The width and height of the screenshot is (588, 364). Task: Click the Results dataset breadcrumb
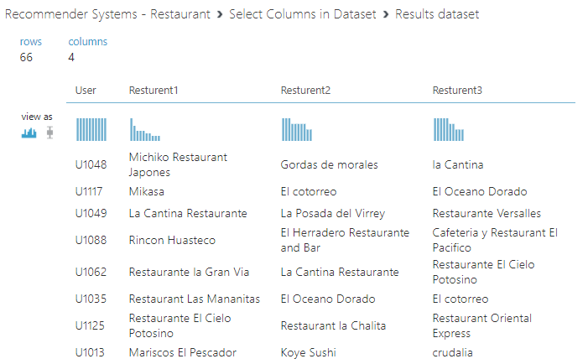tap(437, 15)
